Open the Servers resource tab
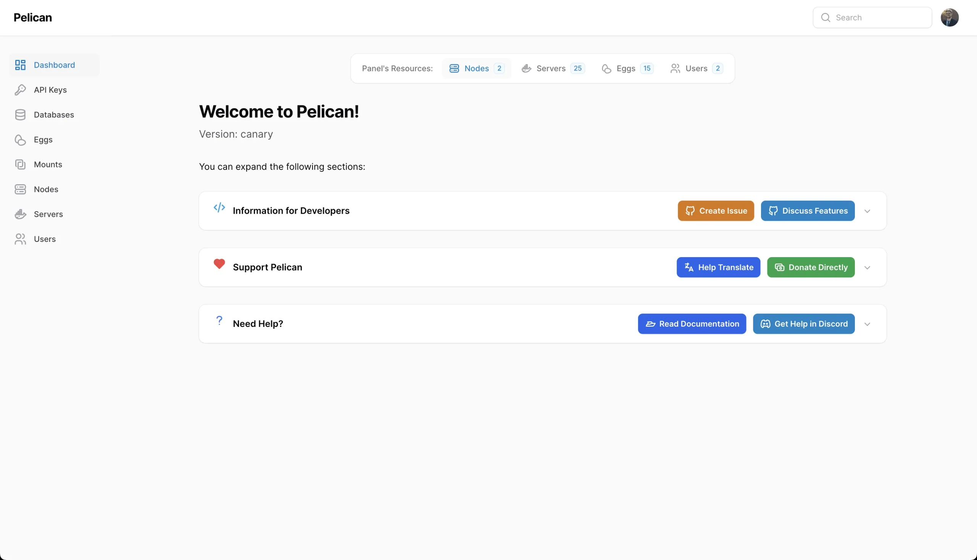The image size is (977, 560). (553, 68)
